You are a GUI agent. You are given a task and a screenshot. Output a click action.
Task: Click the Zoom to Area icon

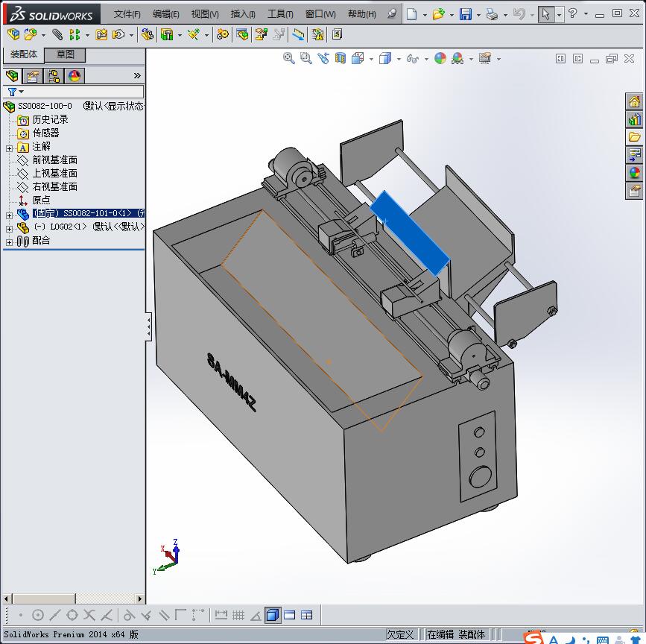tap(305, 58)
